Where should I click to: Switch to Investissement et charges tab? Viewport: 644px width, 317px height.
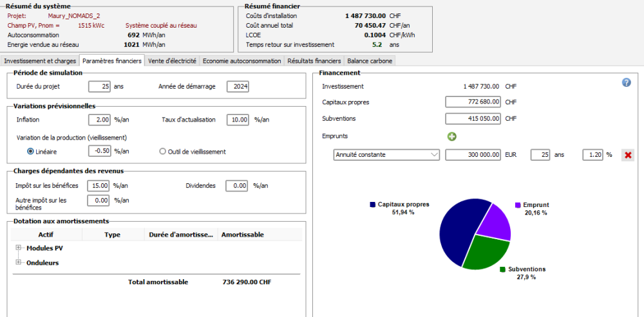click(40, 61)
